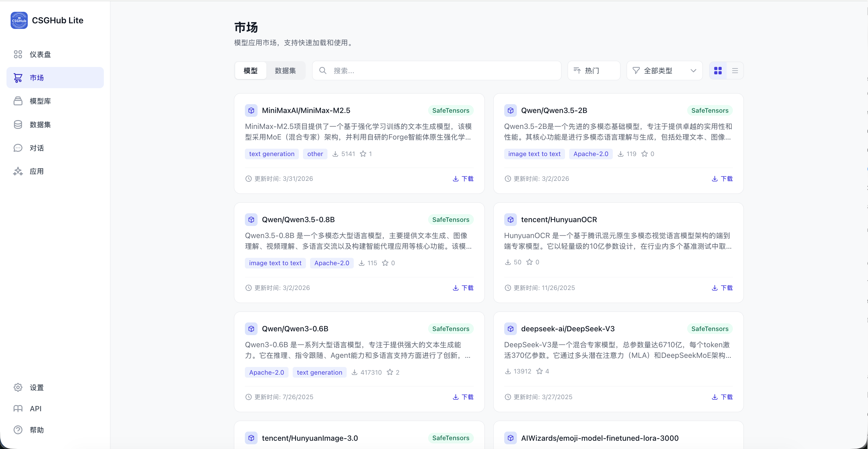This screenshot has height=449, width=868.
Task: Click the star icon on Qwen3-0.6B card
Action: (390, 372)
